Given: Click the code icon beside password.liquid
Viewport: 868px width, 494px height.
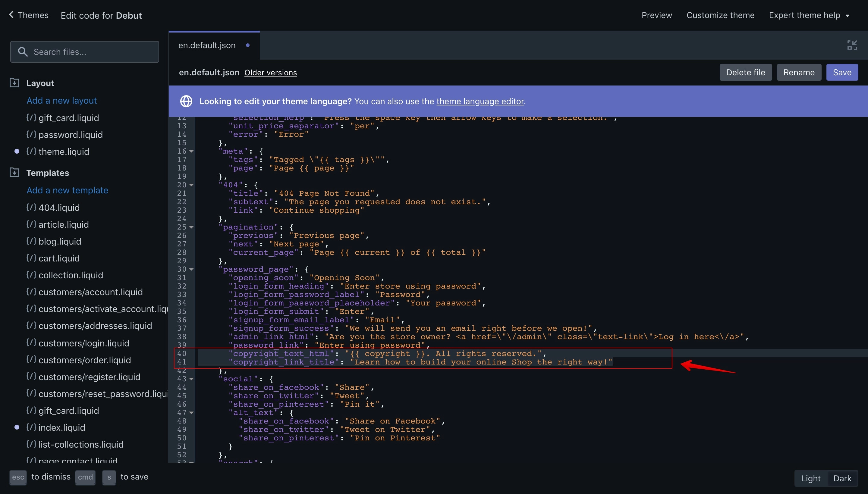Looking at the screenshot, I should (31, 134).
